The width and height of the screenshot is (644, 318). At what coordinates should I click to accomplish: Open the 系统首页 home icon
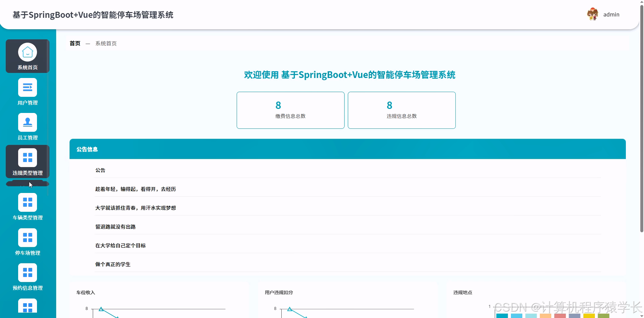pyautogui.click(x=28, y=52)
